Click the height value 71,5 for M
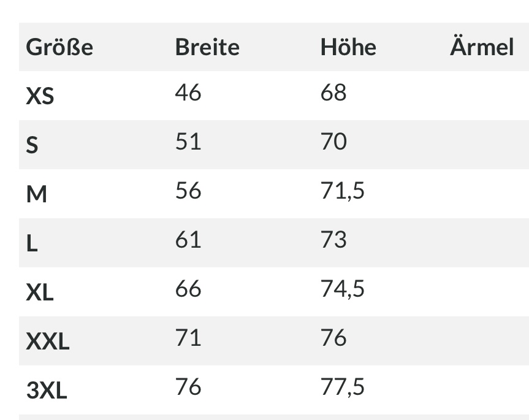529x420 pixels. 343,191
